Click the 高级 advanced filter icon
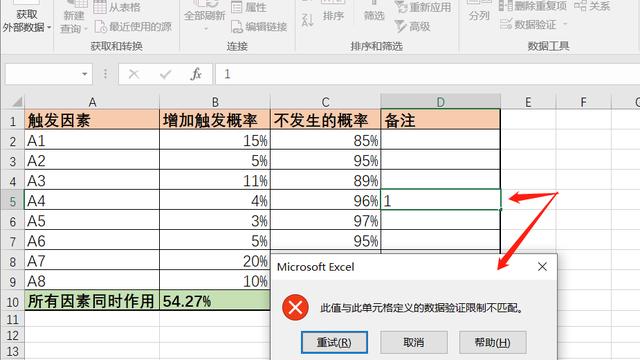Image resolution: width=640 pixels, height=360 pixels. coord(401,27)
